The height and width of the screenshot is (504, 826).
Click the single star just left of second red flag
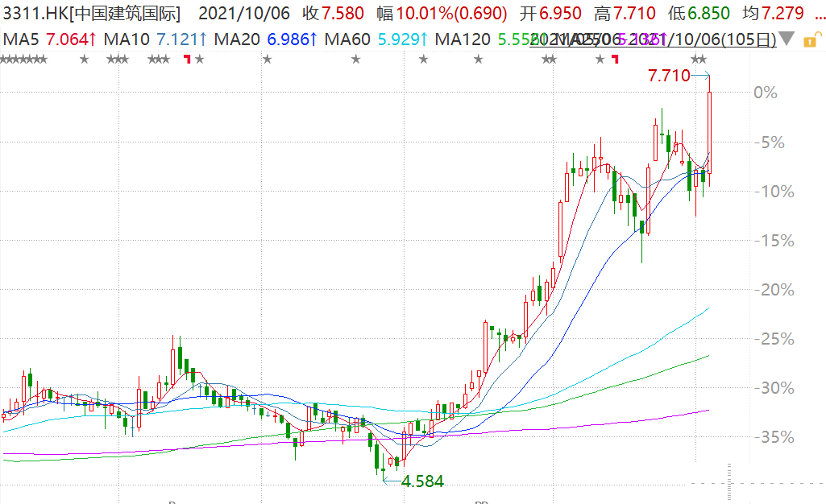600,60
